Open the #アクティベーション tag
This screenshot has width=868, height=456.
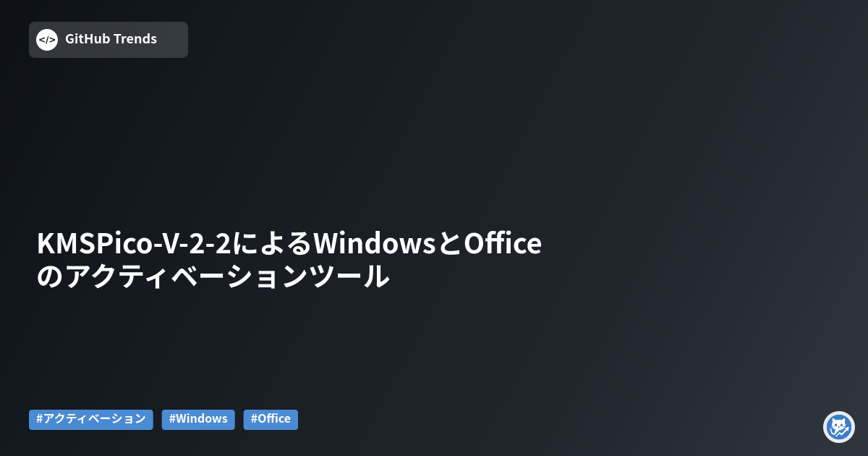point(91,419)
